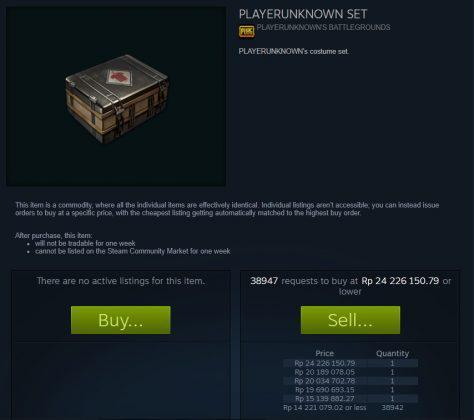Click the highlighted Rp 24 226 150.79 amount
This screenshot has height=420, width=474.
coord(400,281)
